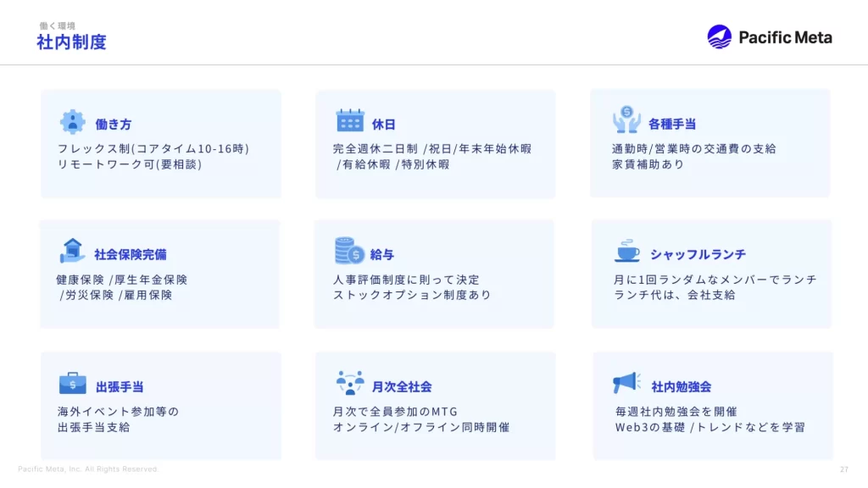Click the Pacific Meta wordmark text
This screenshot has height=488, width=868.
(x=785, y=37)
